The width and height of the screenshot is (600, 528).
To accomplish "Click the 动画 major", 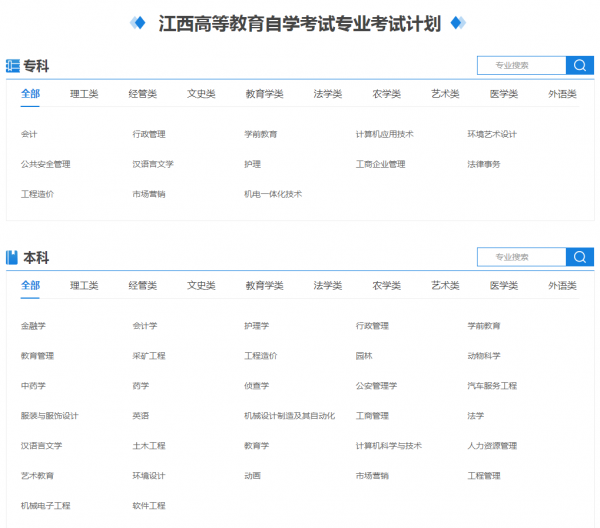I will pos(253,476).
